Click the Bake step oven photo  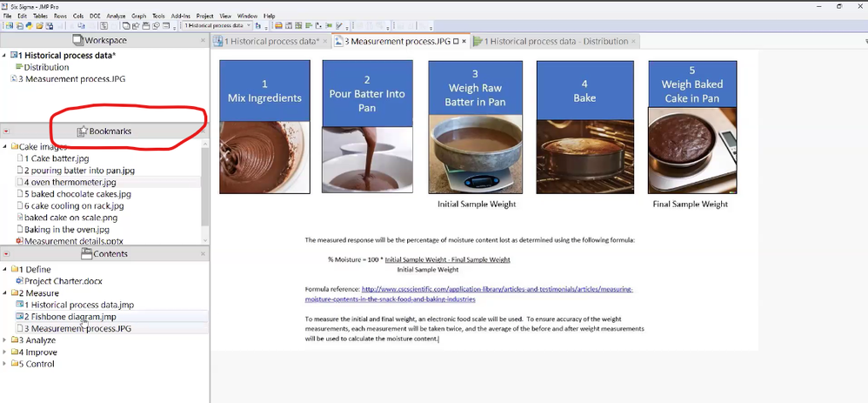[x=584, y=157]
